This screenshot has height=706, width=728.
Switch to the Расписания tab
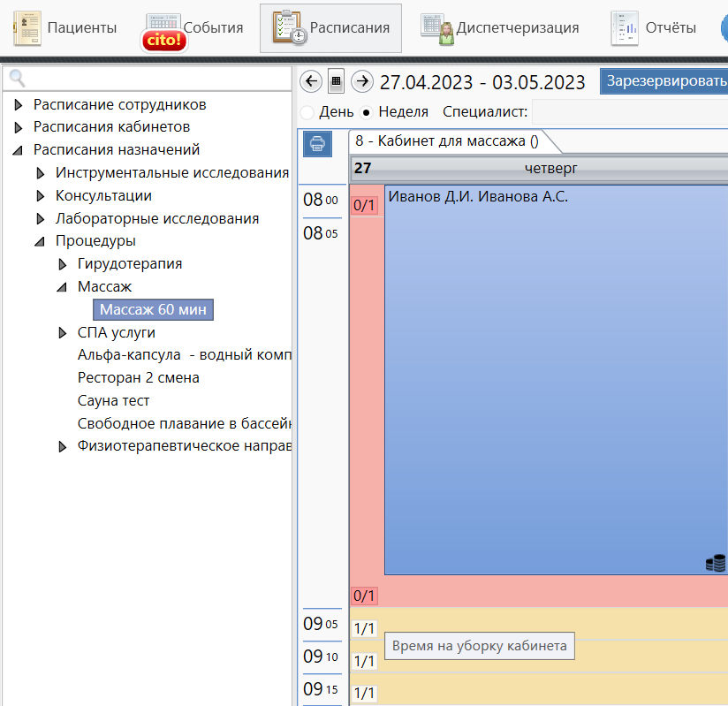coord(330,28)
